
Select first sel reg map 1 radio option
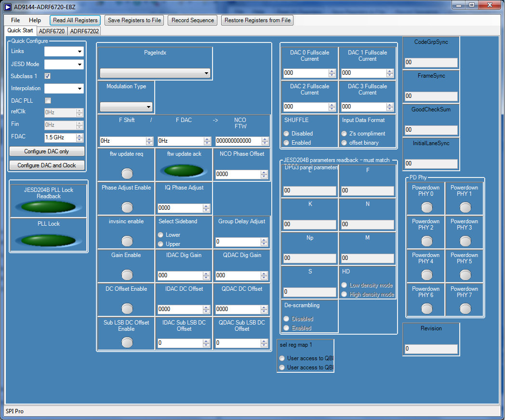point(282,358)
